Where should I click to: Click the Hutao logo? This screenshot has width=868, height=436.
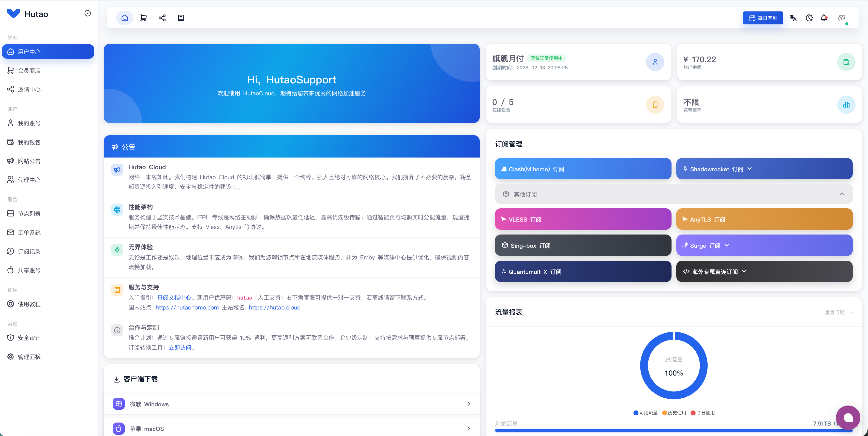point(27,14)
